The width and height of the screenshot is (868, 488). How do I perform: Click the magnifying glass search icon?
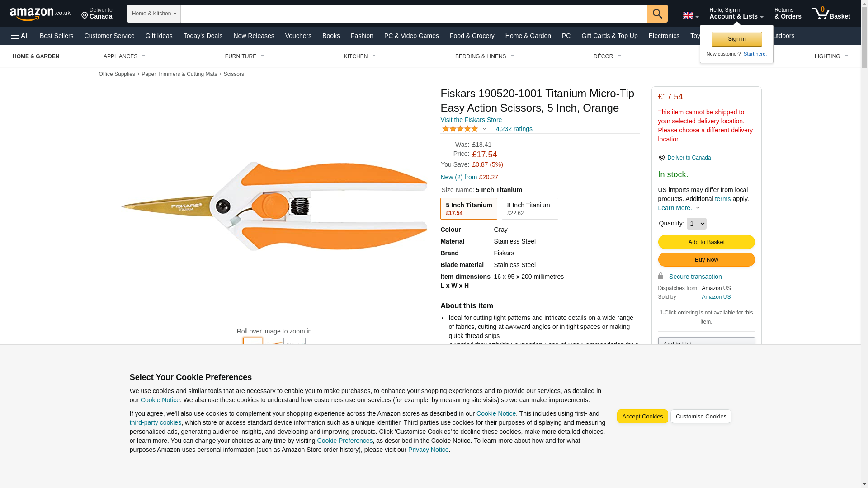tap(657, 14)
